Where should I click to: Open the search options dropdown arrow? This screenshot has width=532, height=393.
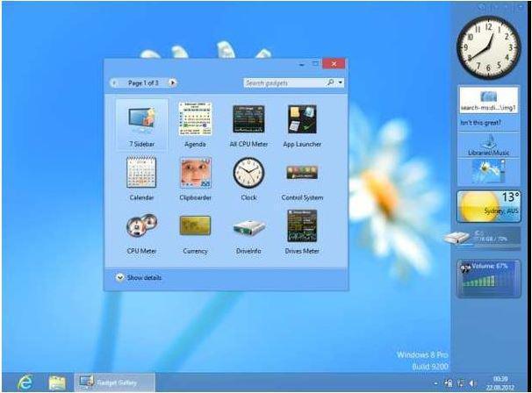[340, 82]
